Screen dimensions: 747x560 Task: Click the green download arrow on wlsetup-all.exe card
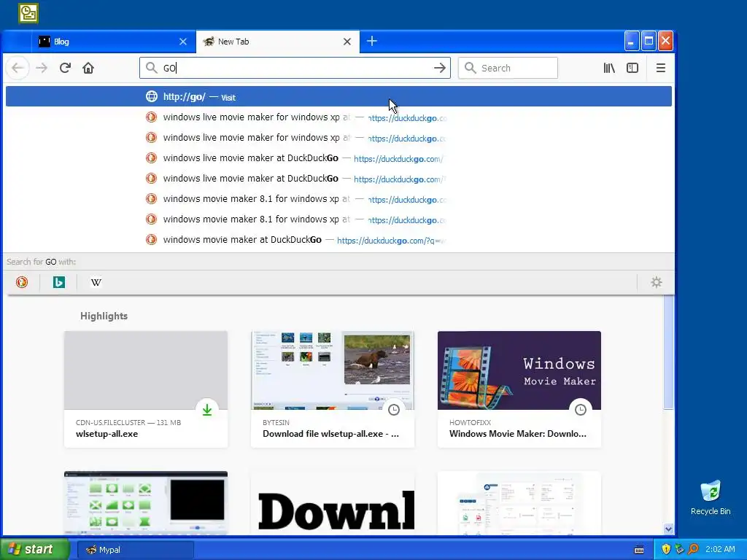tap(207, 410)
